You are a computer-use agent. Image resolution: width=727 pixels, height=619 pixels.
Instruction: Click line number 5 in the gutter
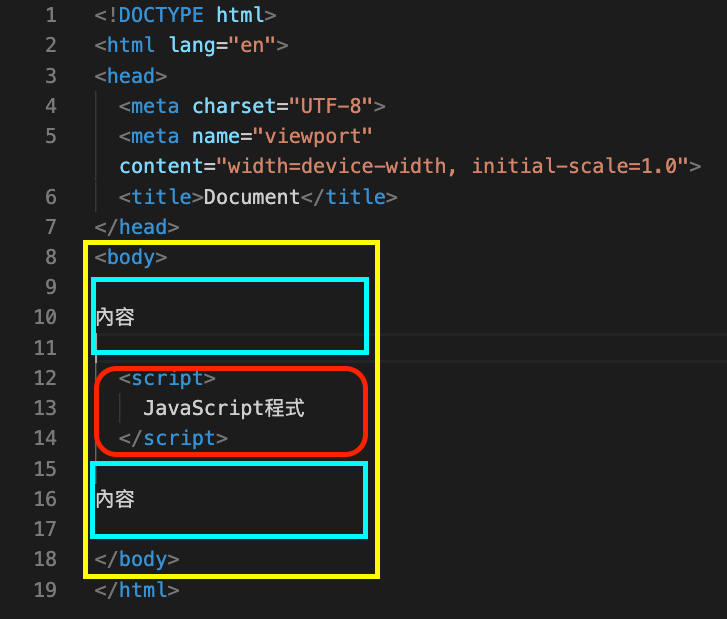pyautogui.click(x=51, y=136)
